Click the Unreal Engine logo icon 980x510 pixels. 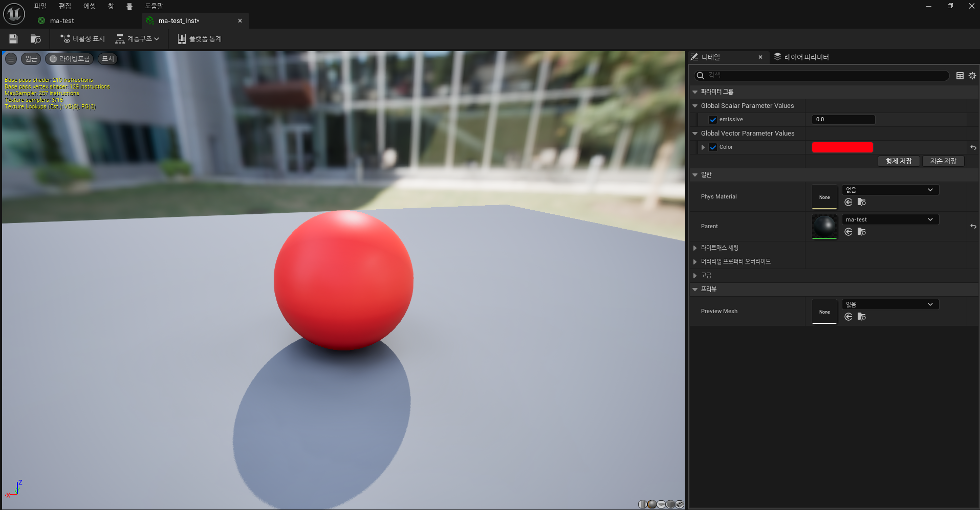point(14,14)
